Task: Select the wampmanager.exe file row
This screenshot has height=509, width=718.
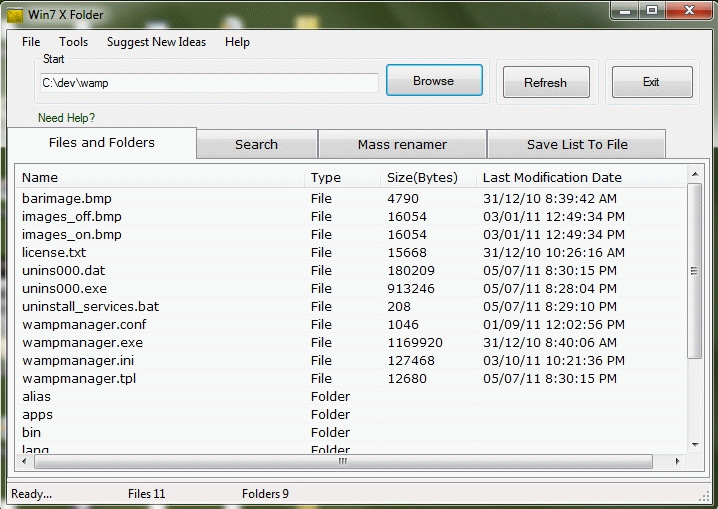Action: tap(351, 342)
